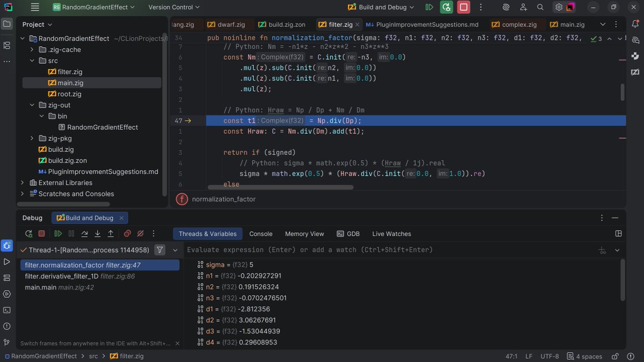The height and width of the screenshot is (362, 644).
Task: Expand the evaluate expression history dropdown
Action: tap(617, 250)
